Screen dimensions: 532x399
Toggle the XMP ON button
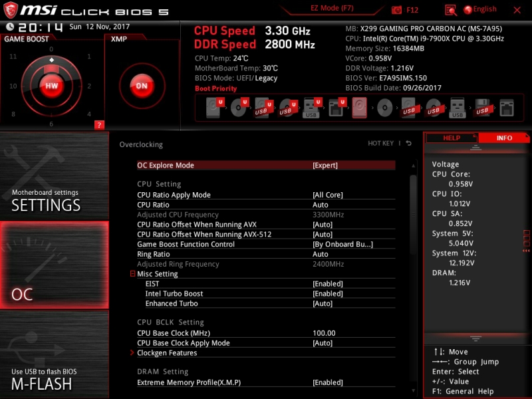click(142, 86)
